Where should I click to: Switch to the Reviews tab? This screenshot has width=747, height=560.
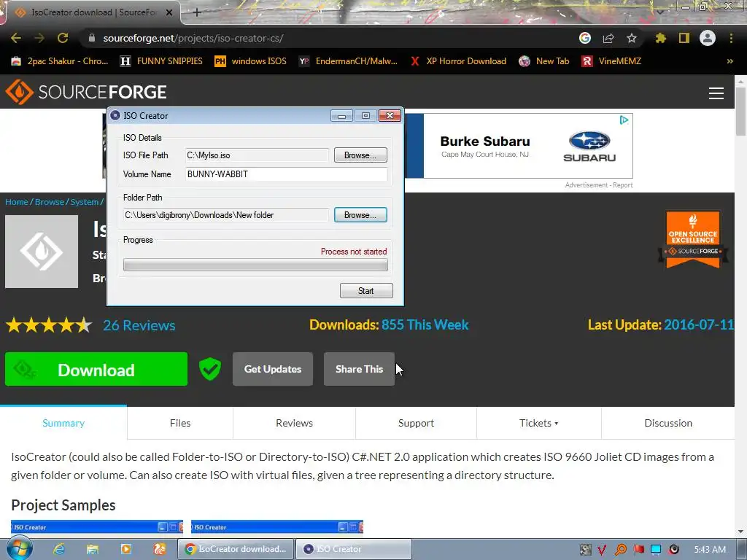pos(294,423)
